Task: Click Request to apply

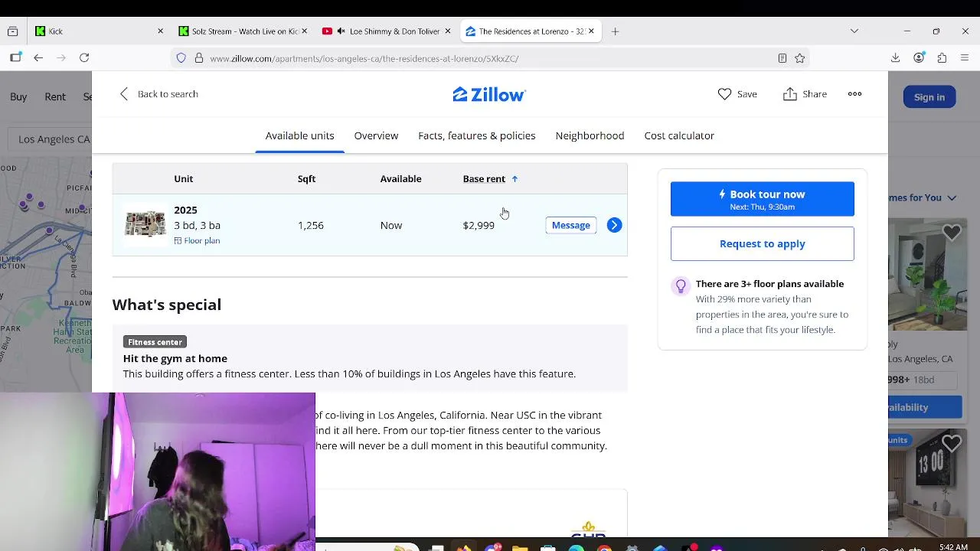Action: [762, 243]
